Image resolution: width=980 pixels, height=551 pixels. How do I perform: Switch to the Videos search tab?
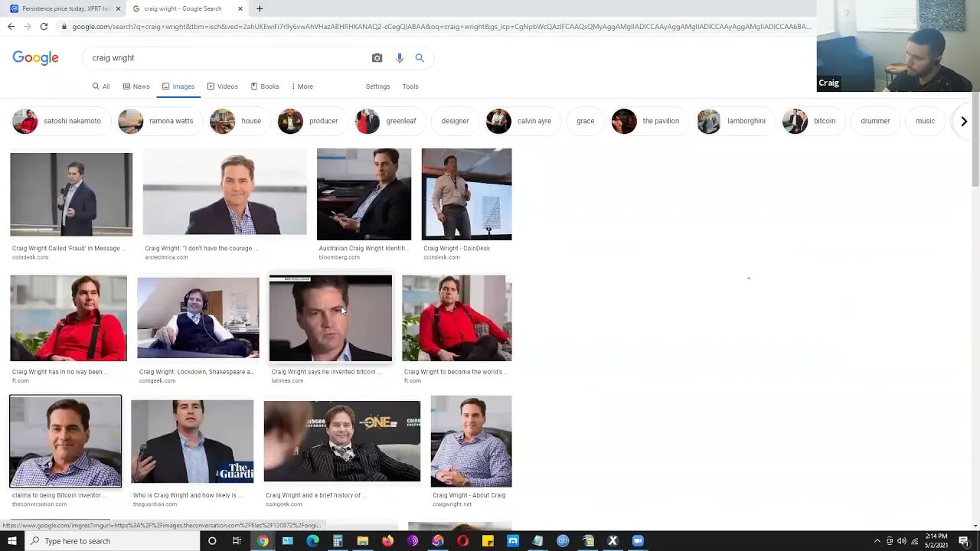tap(222, 86)
